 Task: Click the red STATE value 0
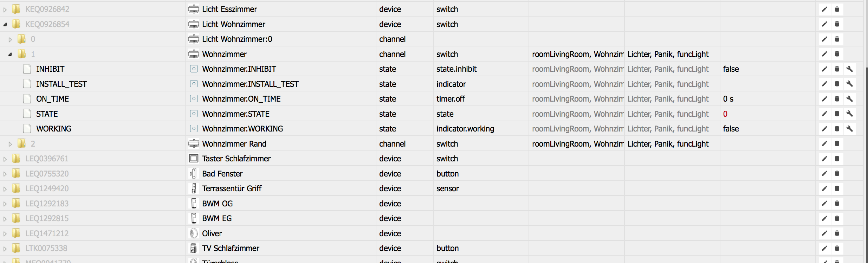click(x=725, y=114)
